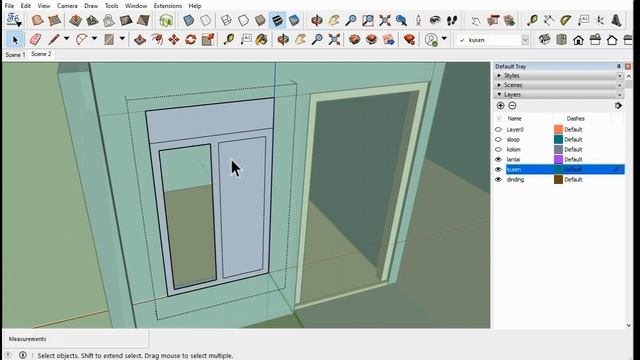Switch to Front view house icon
This screenshot has height=360, width=640.
pos(578,40)
